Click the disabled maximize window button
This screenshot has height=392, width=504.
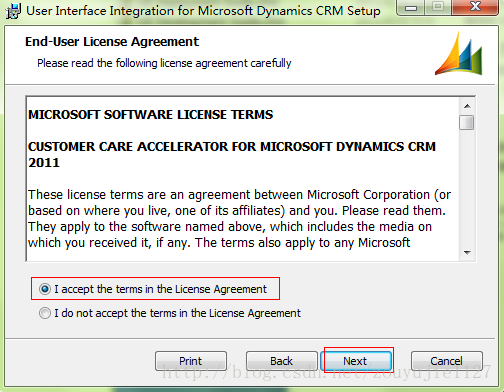(438, 7)
